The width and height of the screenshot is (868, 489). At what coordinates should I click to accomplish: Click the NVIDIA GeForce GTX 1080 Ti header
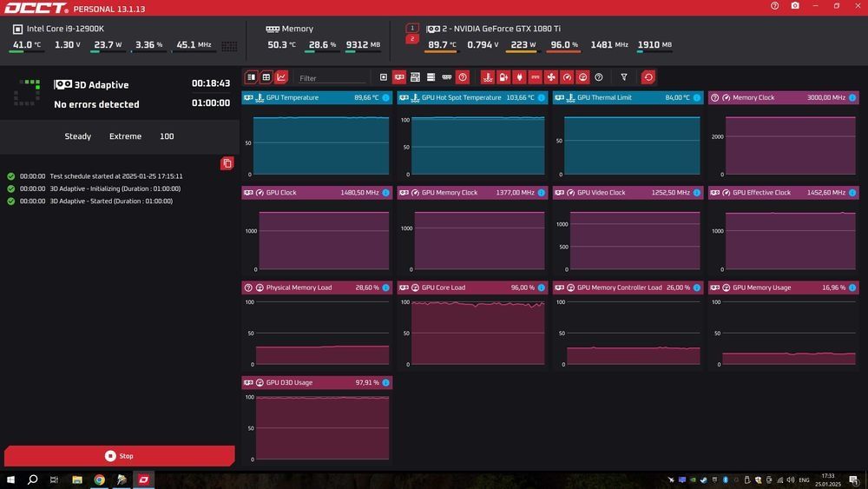[502, 29]
